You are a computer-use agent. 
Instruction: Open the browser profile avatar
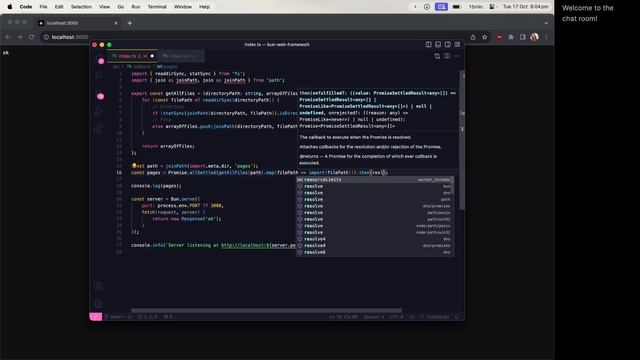534,37
